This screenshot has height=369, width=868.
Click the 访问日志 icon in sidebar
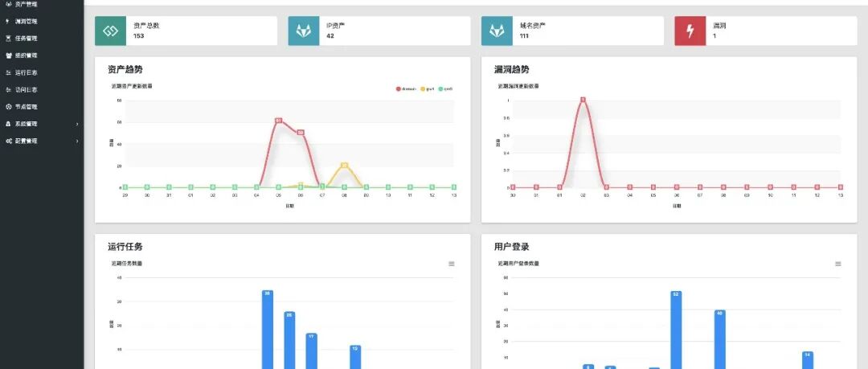(8, 90)
